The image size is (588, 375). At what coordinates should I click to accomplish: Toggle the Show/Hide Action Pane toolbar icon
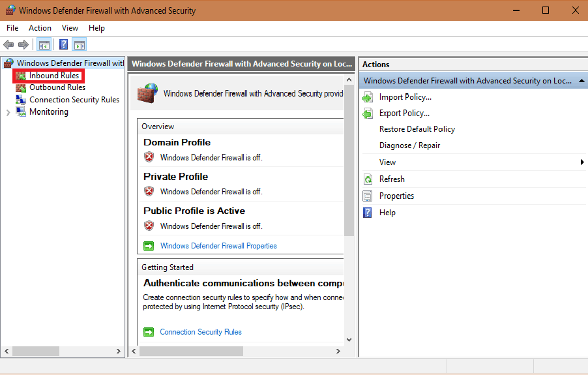(x=79, y=45)
